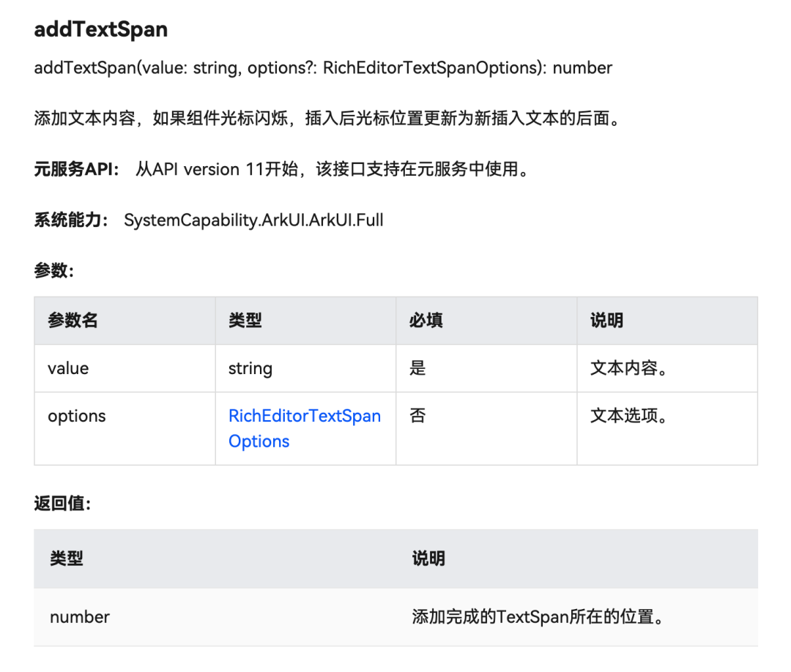Screen dimensions: 791x672
Task: Click the number return type cell
Action: tap(80, 617)
